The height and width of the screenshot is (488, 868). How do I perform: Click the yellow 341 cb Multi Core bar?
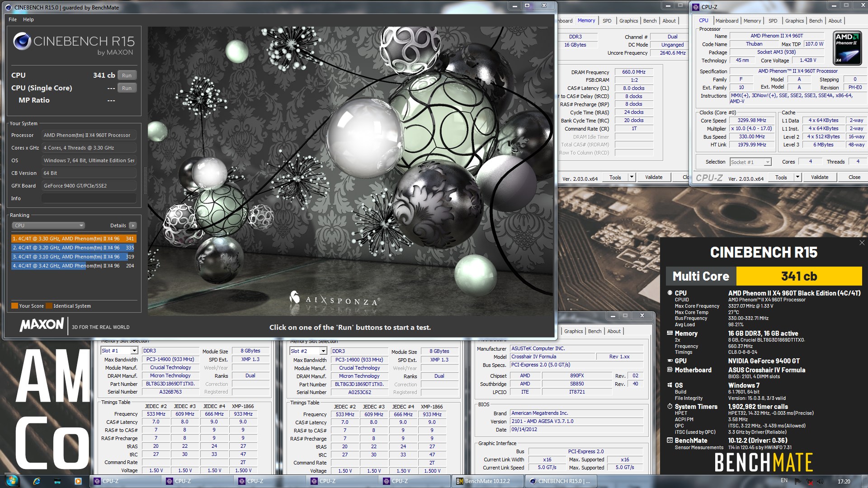pos(799,276)
